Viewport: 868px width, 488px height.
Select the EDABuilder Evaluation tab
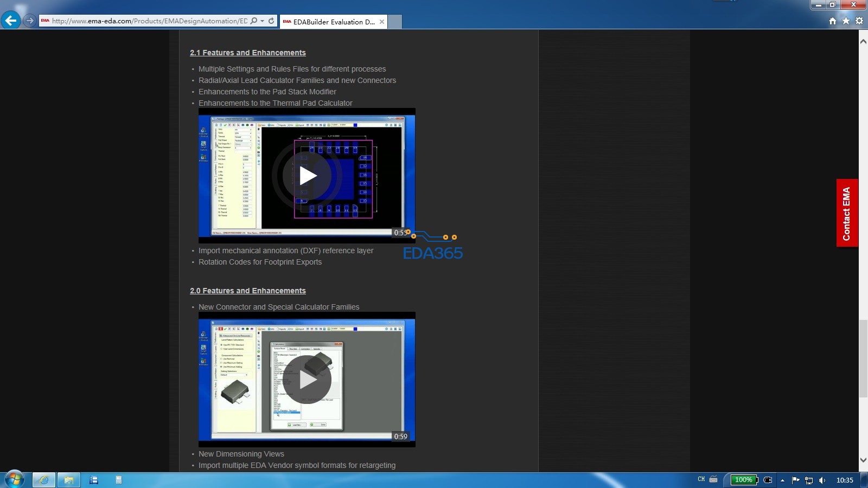pyautogui.click(x=333, y=22)
